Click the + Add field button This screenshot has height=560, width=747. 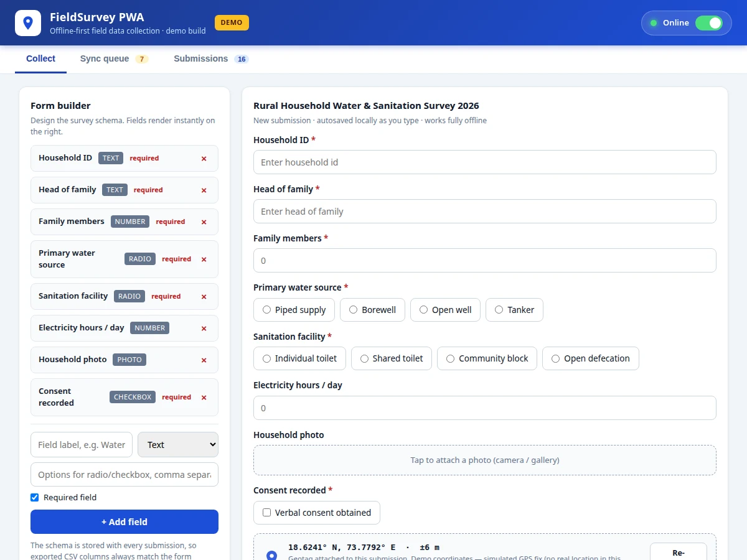point(125,522)
